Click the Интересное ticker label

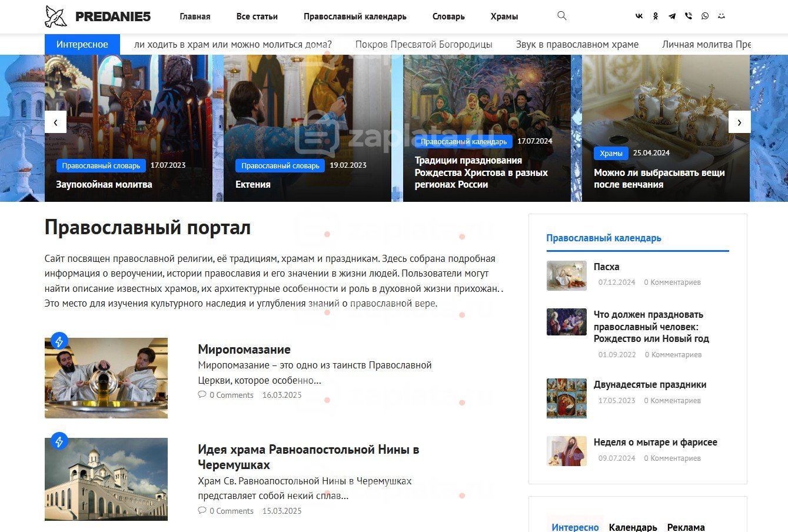pyautogui.click(x=82, y=44)
